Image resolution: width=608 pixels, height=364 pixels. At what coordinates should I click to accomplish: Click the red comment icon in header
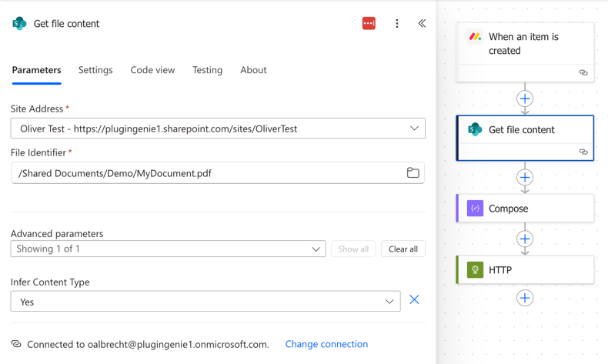369,24
